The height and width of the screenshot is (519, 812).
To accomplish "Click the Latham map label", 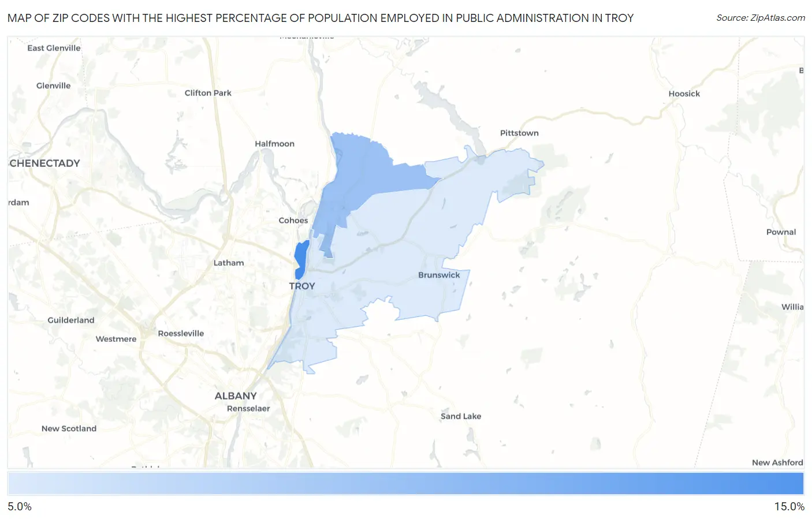I will (x=229, y=263).
